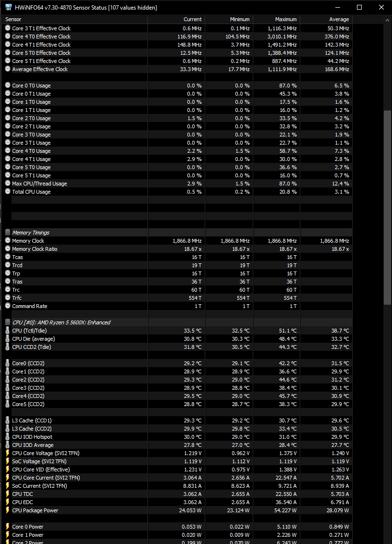
Task: Click the icon beside Max CPU/Thread Usage
Action: [x=8, y=183]
